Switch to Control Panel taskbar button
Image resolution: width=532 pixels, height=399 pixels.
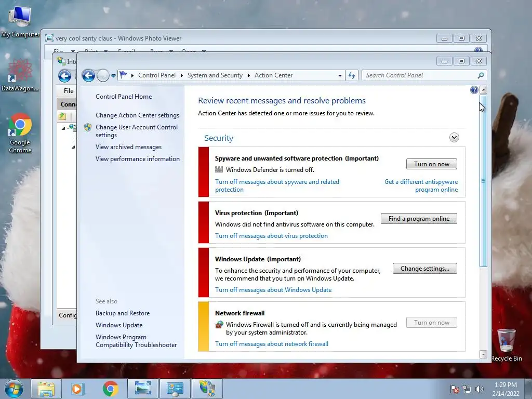pyautogui.click(x=175, y=389)
